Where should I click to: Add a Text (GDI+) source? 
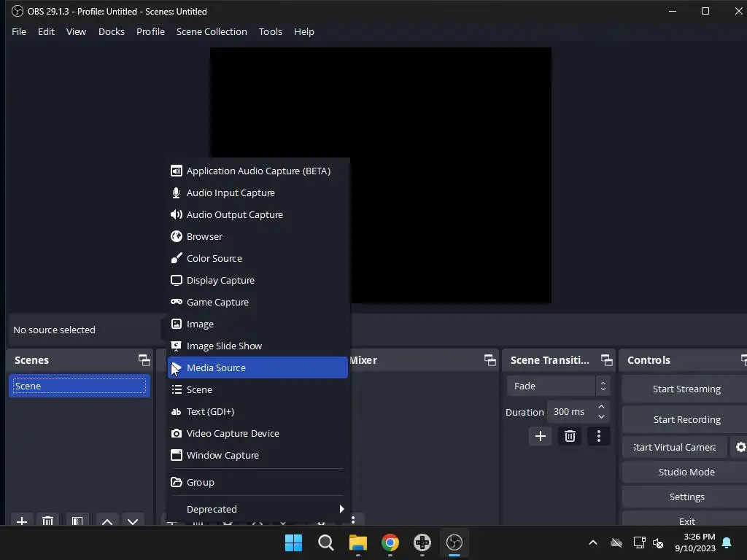click(258, 412)
